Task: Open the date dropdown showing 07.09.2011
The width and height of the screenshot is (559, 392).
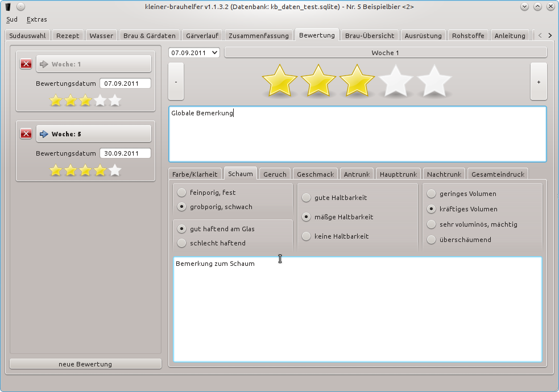Action: (x=194, y=53)
